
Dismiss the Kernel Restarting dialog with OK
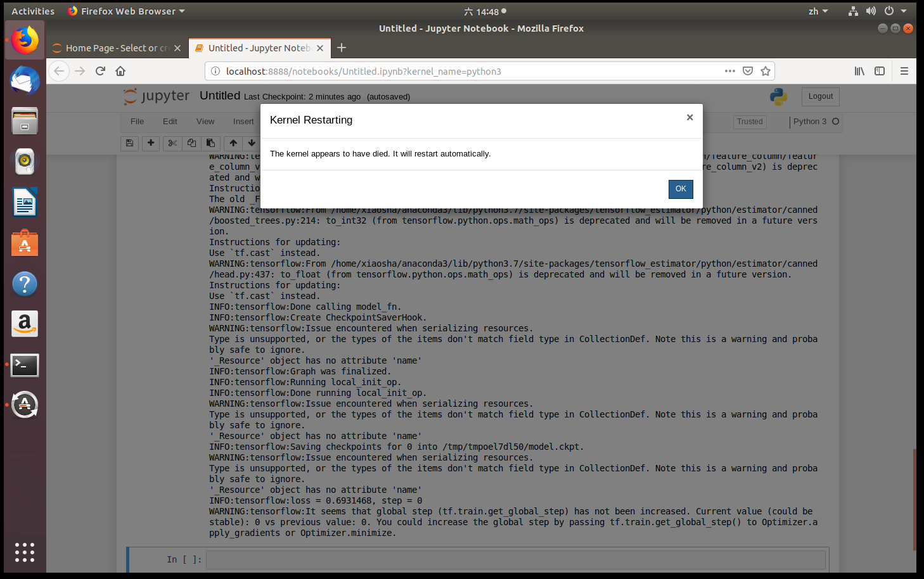[681, 189]
